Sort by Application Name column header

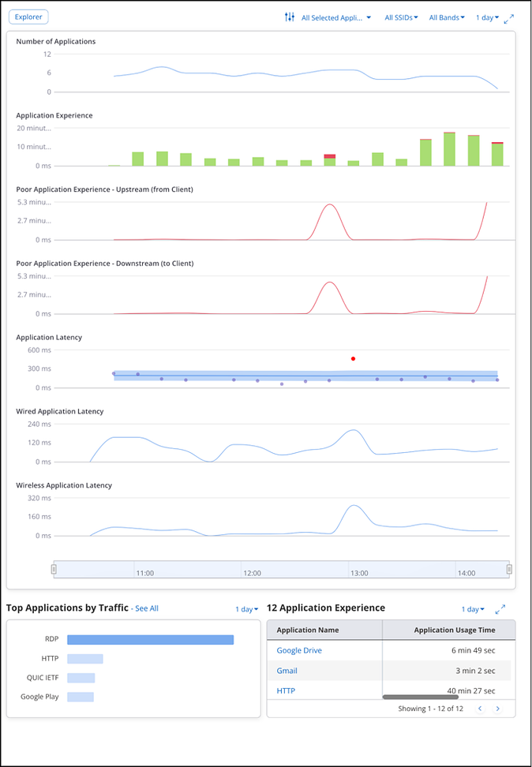(x=324, y=630)
